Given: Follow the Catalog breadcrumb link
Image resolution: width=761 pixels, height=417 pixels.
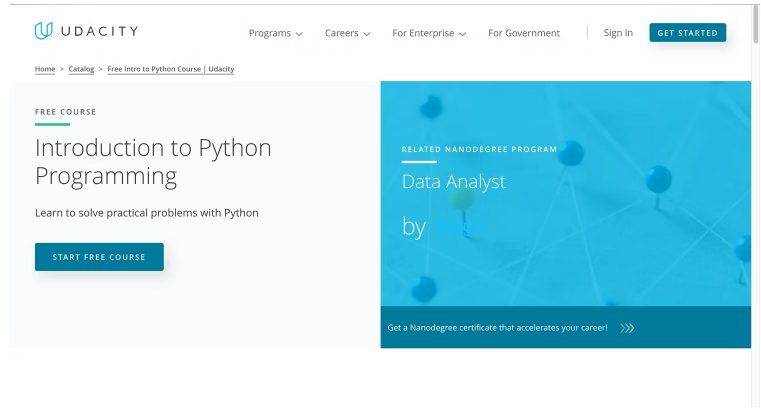Looking at the screenshot, I should pos(81,69).
